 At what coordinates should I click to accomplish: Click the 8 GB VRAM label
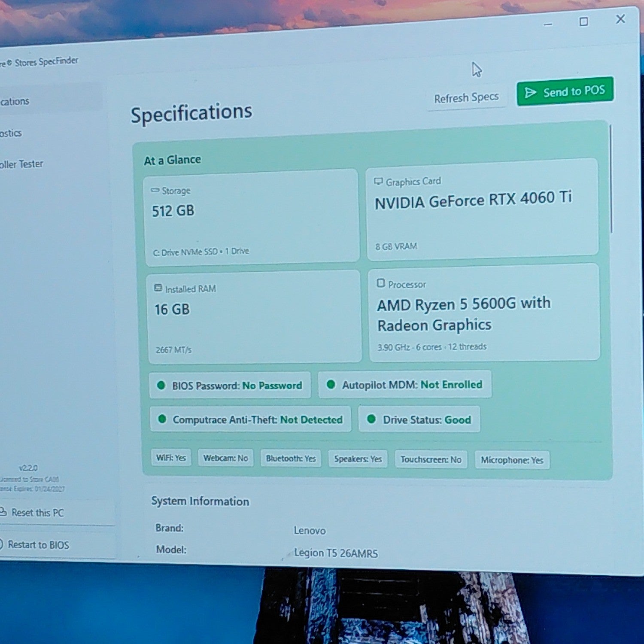396,246
